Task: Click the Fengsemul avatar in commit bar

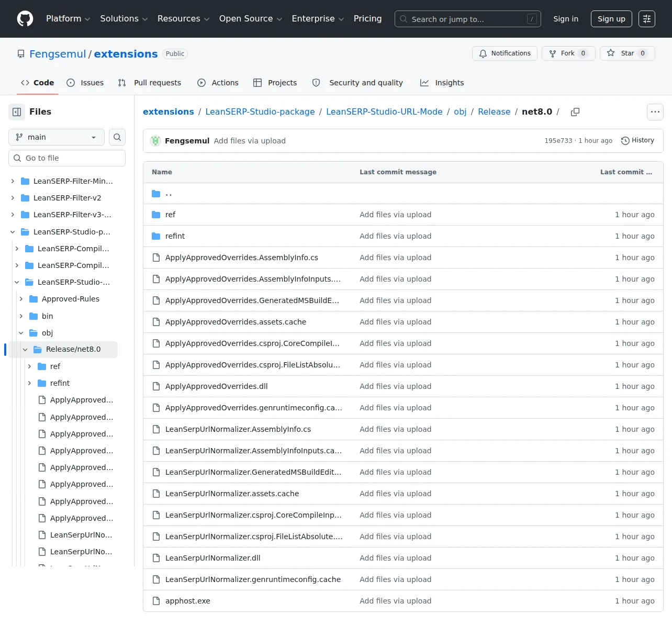Action: click(155, 141)
